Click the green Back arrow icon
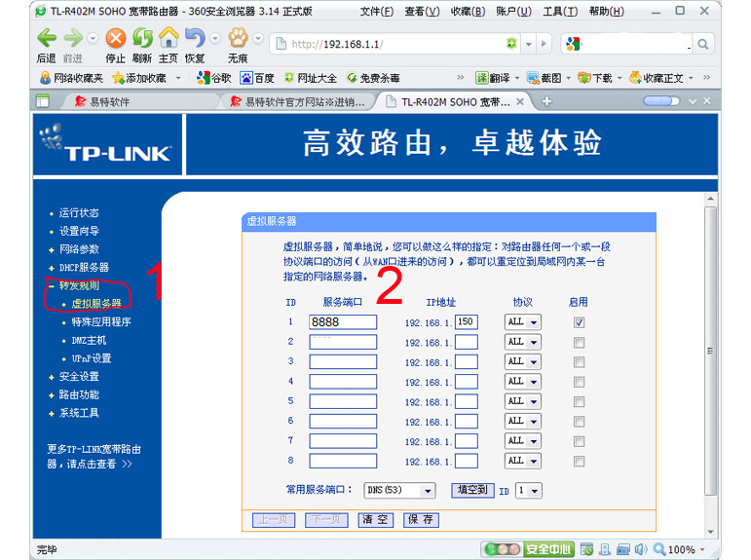Screen dimensions: 751x560 pos(46,38)
